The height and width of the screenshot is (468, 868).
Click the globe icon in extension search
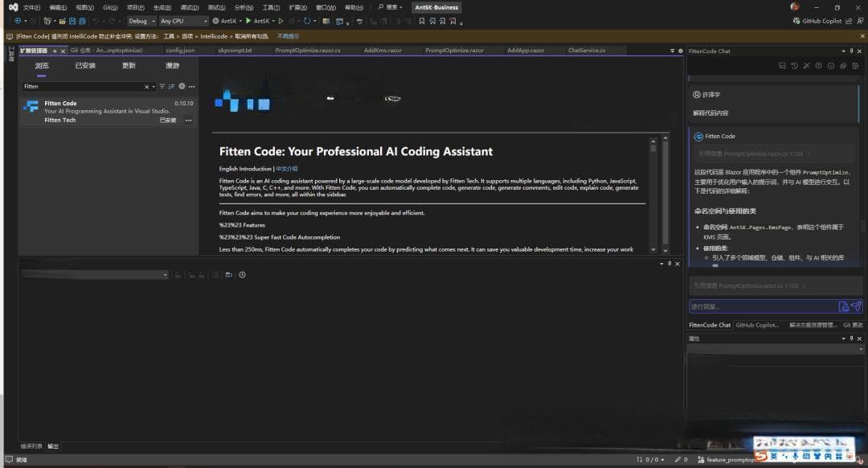[182, 86]
